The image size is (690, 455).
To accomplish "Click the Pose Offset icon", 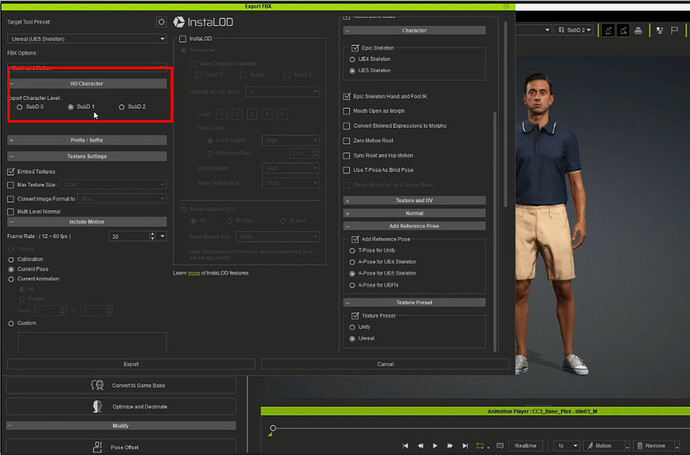I will point(97,447).
